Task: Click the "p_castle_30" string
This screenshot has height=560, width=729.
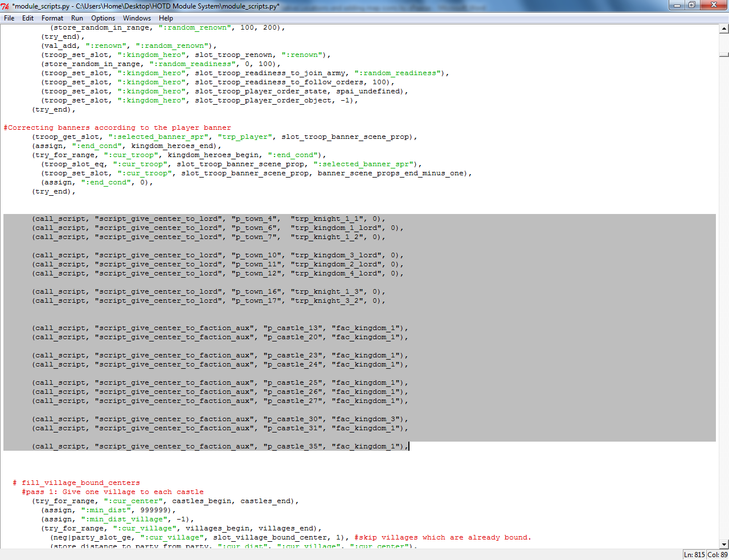Action: click(x=293, y=419)
